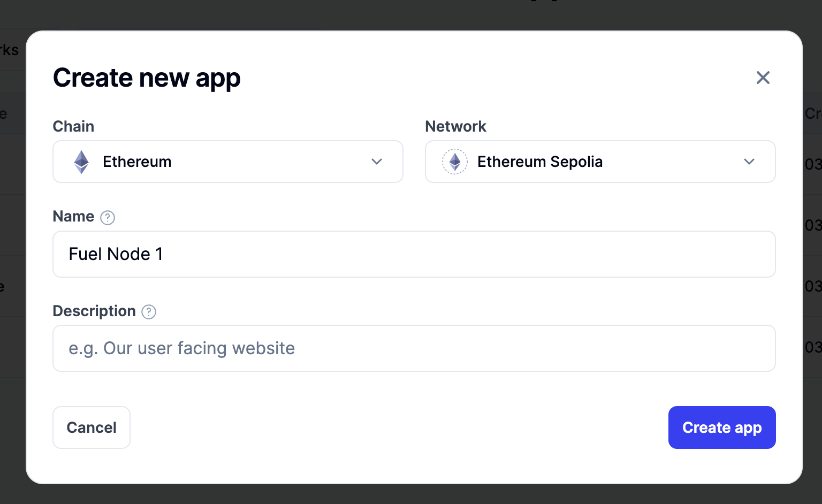
Task: Click the Name field label
Action: (73, 216)
